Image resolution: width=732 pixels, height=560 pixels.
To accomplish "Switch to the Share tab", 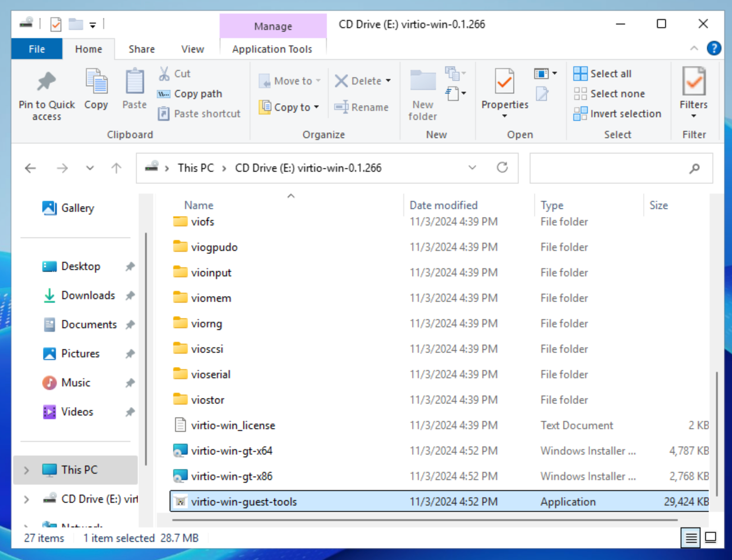I will pyautogui.click(x=142, y=49).
